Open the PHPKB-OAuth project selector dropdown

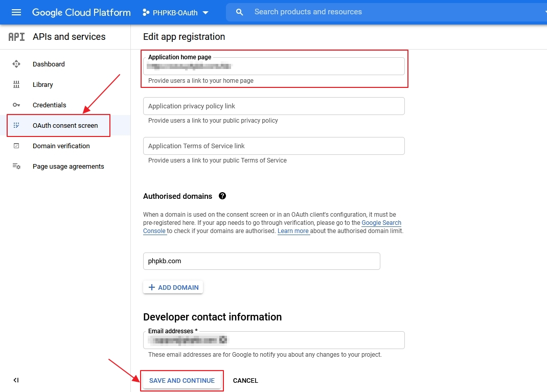pos(176,12)
